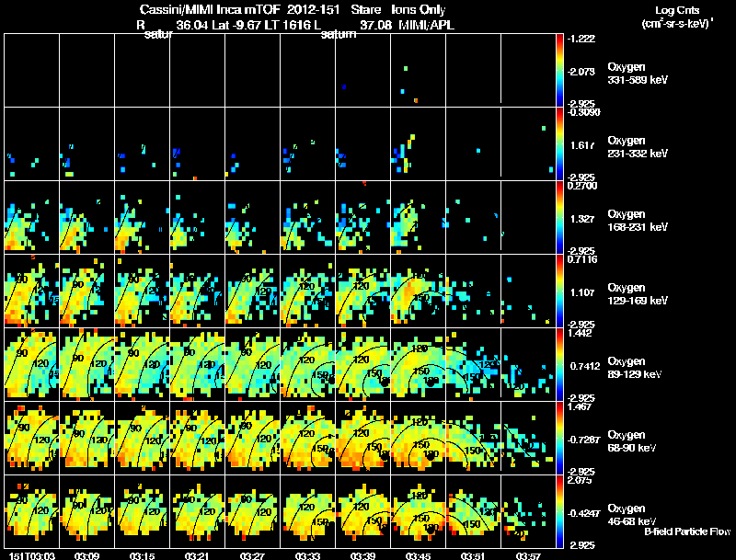
Task: Click the '03:39' time axis label
Action: click(x=362, y=555)
